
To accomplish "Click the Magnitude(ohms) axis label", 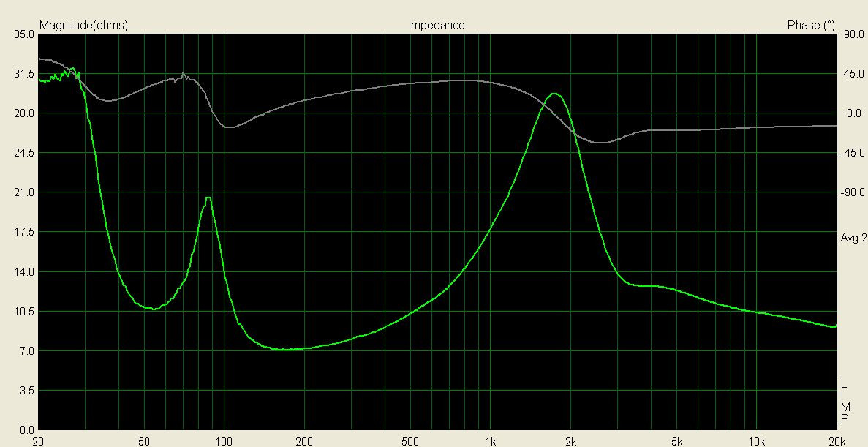I will click(83, 25).
